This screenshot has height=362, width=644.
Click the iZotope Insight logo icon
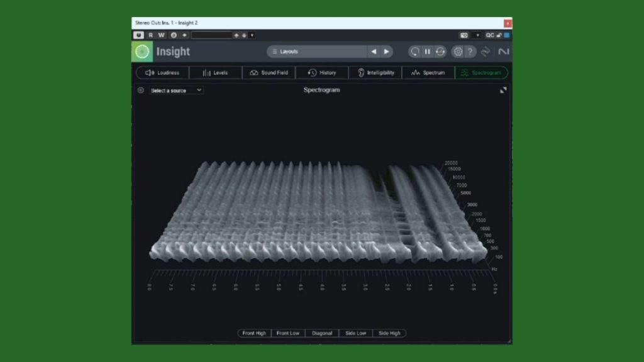142,52
